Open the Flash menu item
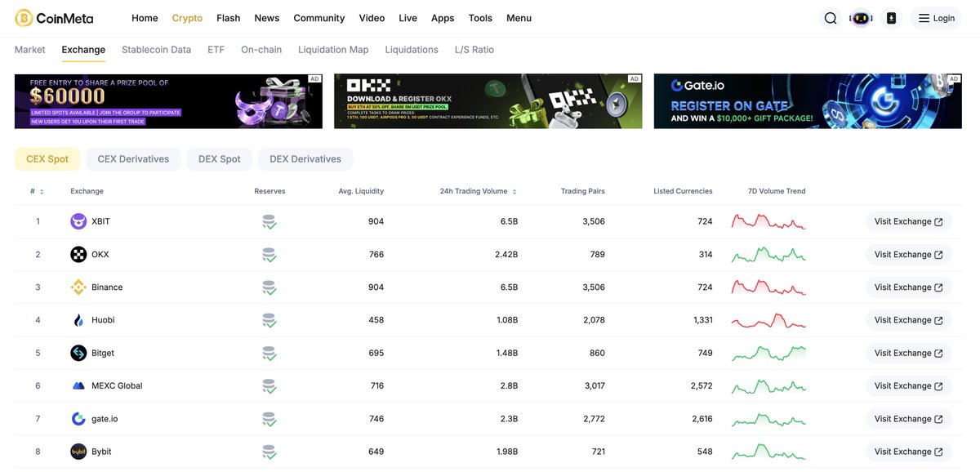Image resolution: width=980 pixels, height=472 pixels. [x=229, y=18]
